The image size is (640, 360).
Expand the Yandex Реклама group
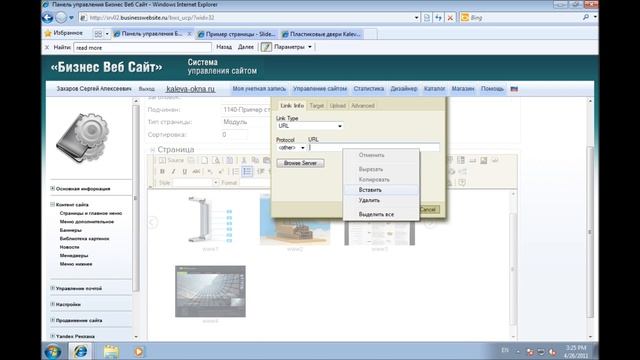point(52,336)
